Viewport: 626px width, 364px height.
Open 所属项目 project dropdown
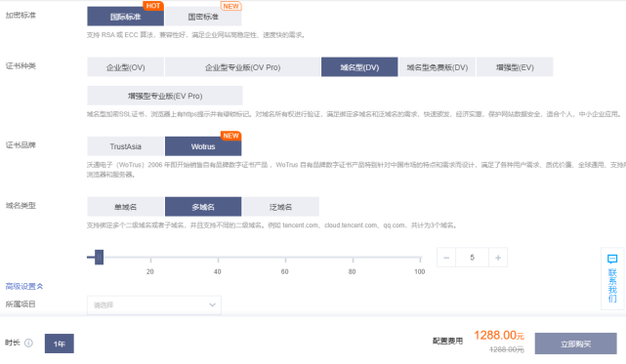click(154, 304)
